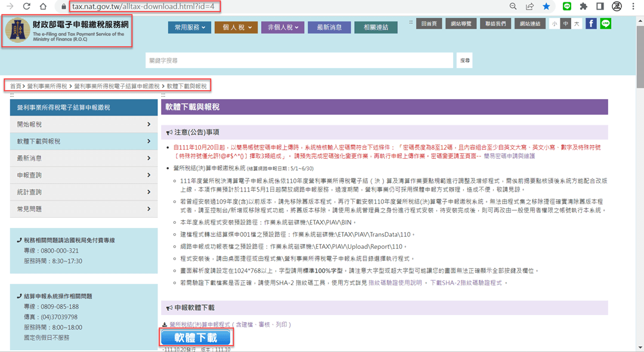Open the 網站連結 header button
This screenshot has width=644, height=352.
point(530,24)
